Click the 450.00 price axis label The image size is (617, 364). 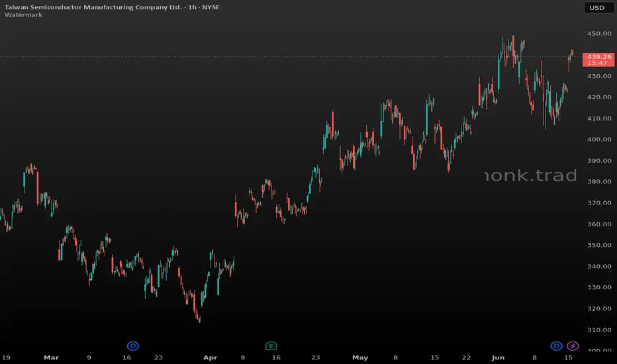click(599, 34)
